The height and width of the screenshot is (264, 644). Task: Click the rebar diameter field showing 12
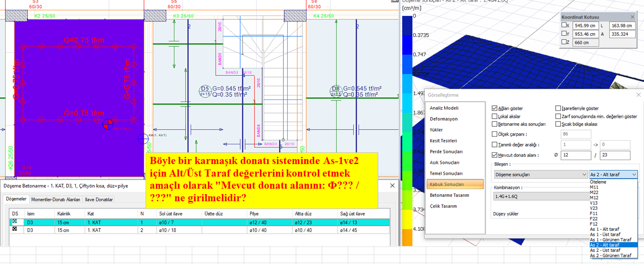coord(576,156)
